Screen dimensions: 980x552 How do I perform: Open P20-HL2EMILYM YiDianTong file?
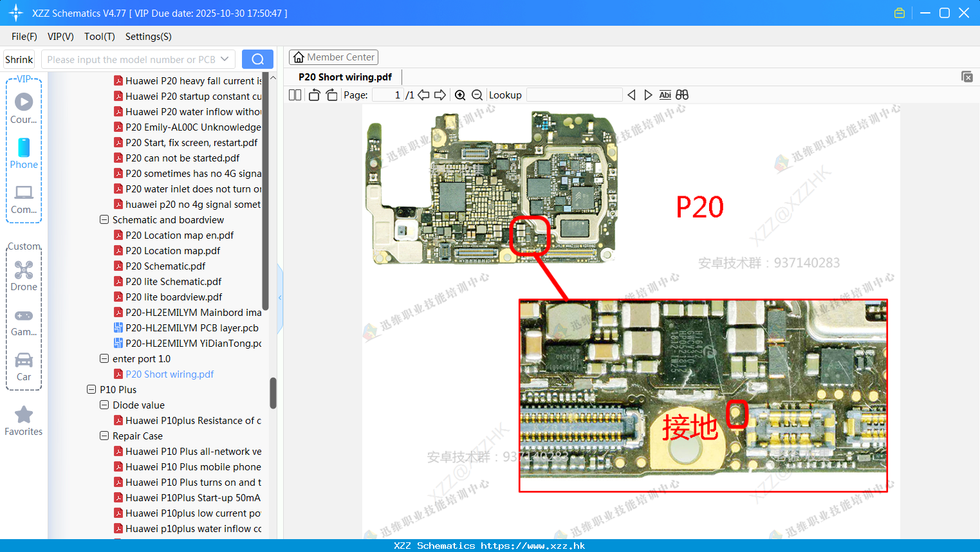click(193, 343)
